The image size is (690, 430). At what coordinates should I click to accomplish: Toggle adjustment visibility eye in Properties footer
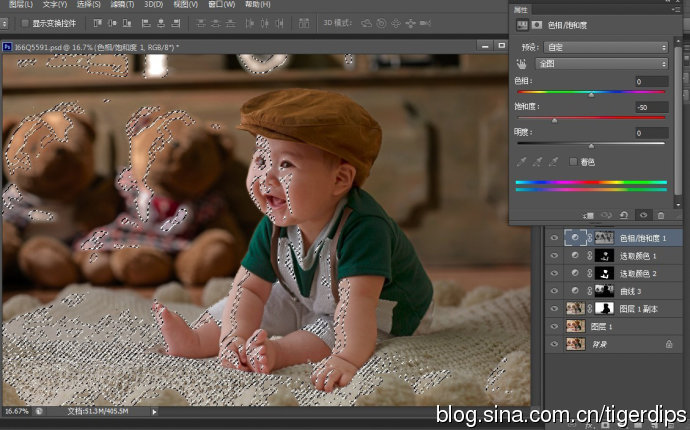click(x=643, y=215)
